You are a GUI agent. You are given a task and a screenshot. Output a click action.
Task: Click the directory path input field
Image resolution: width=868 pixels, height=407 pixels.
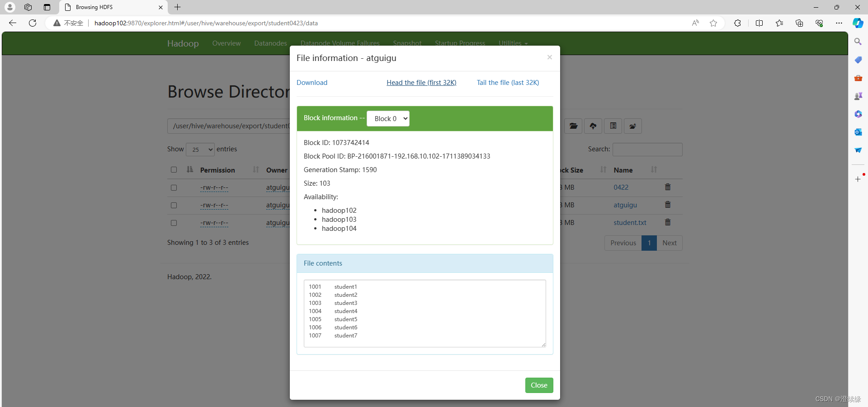(229, 126)
